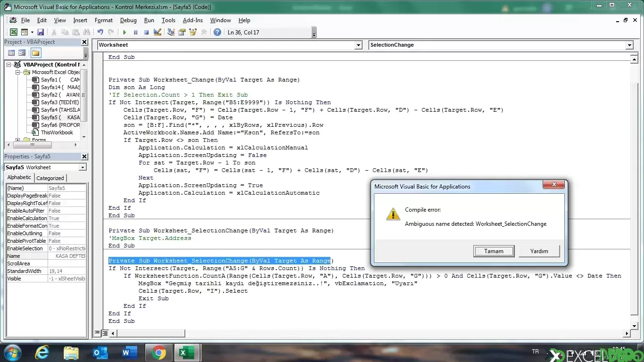Collapse Microsoft Excel Objects folder node
This screenshot has width=644, height=362.
pyautogui.click(x=17, y=72)
